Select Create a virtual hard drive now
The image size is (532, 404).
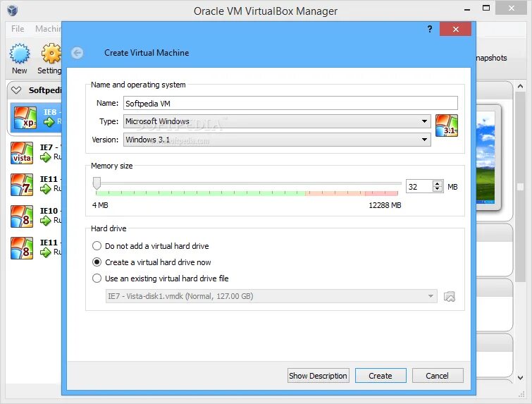[x=151, y=262]
